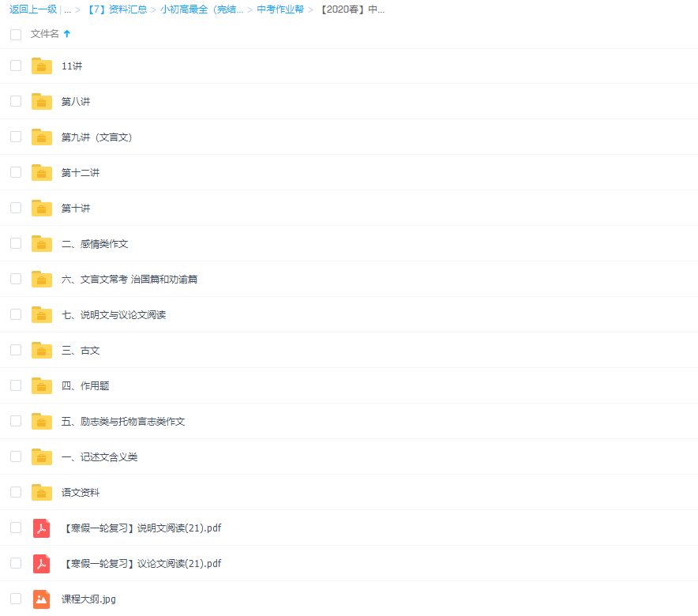Go to 中考作业帮 in the breadcrumb
Image resolution: width=698 pixels, height=616 pixels.
pyautogui.click(x=280, y=10)
